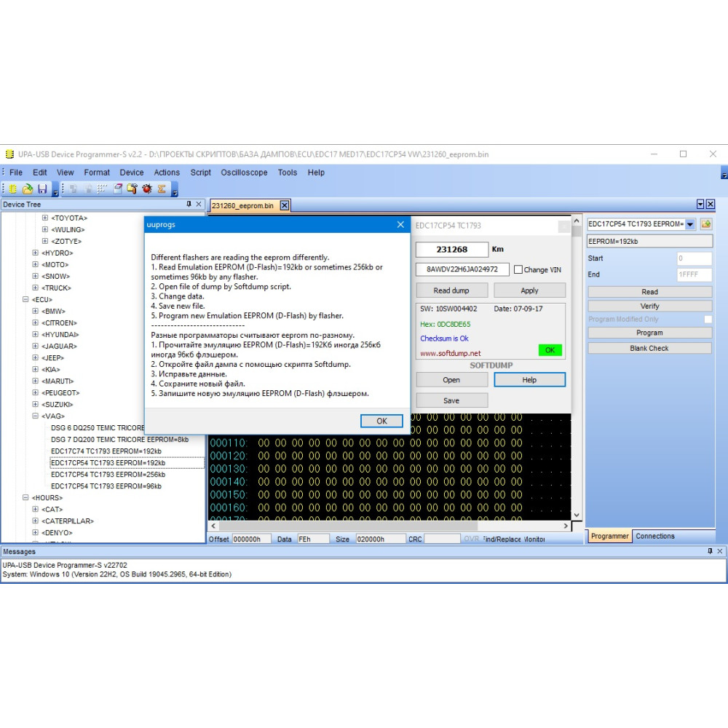Click the SOFTDUMP Save button
Screen dimensions: 728x728
452,400
